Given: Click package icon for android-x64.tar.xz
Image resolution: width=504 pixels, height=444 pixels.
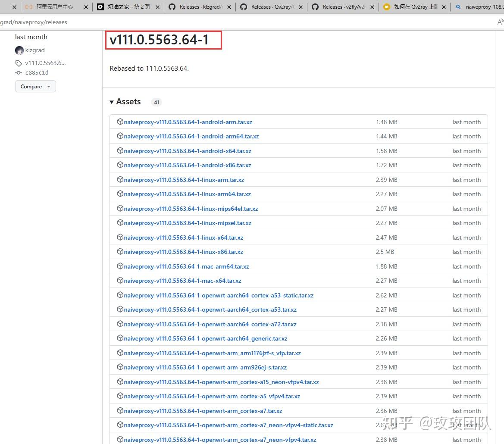Looking at the screenshot, I should [120, 150].
